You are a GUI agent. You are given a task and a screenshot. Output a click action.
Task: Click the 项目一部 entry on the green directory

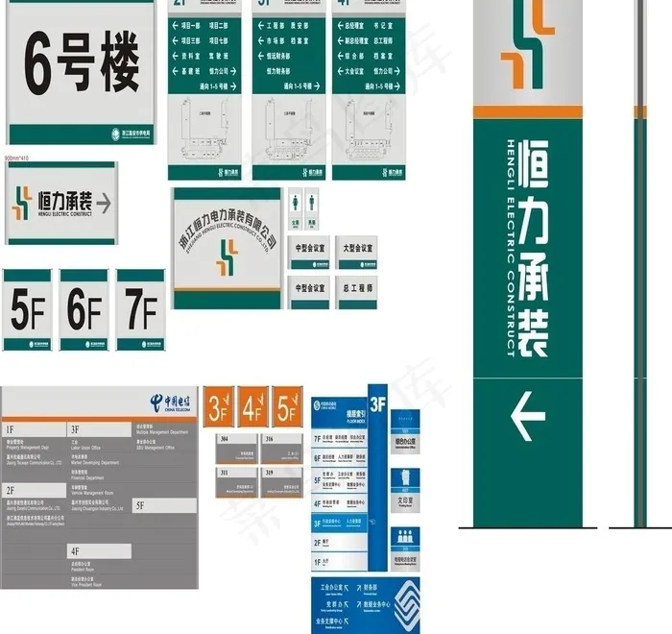click(x=189, y=26)
